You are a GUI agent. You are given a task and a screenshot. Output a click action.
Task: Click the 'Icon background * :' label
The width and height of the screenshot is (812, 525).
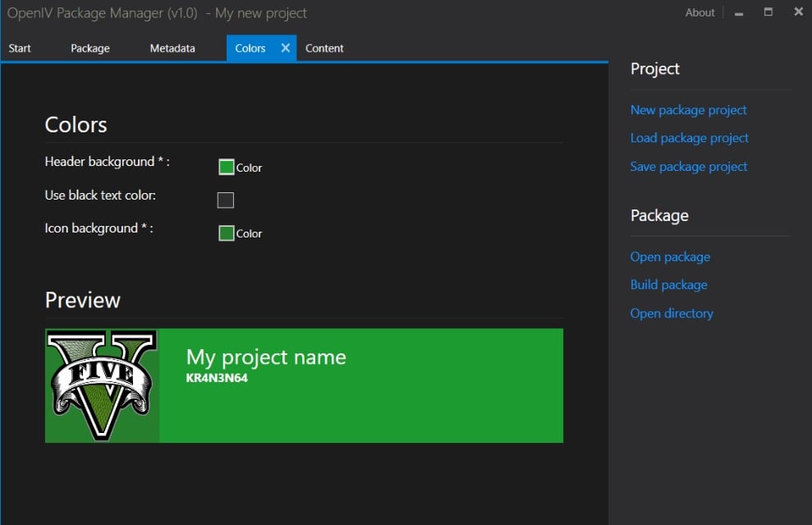(99, 228)
